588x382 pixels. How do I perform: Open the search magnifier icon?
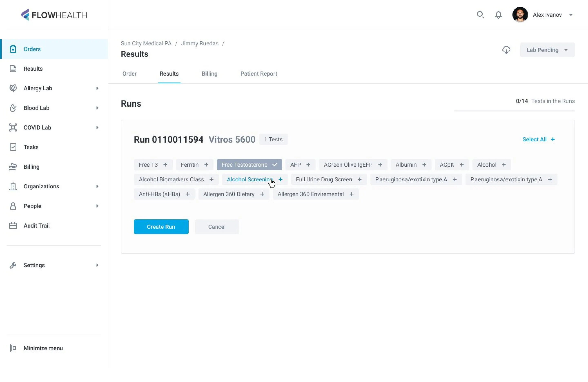coord(480,15)
